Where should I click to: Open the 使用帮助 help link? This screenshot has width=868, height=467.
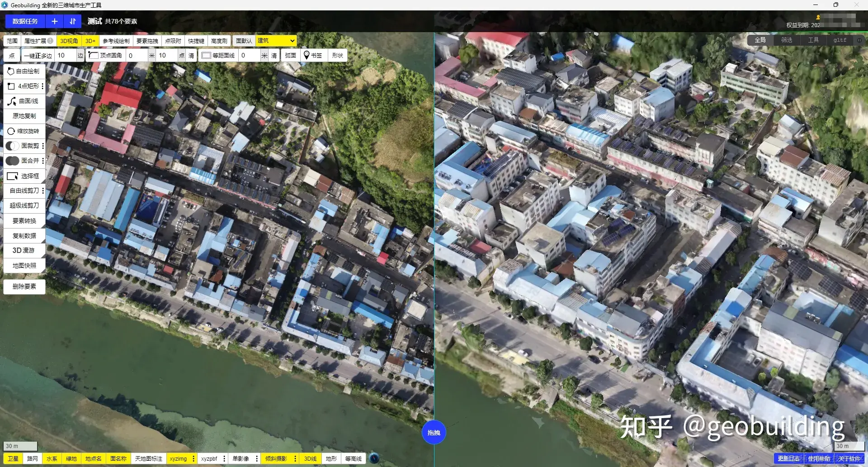819,458
